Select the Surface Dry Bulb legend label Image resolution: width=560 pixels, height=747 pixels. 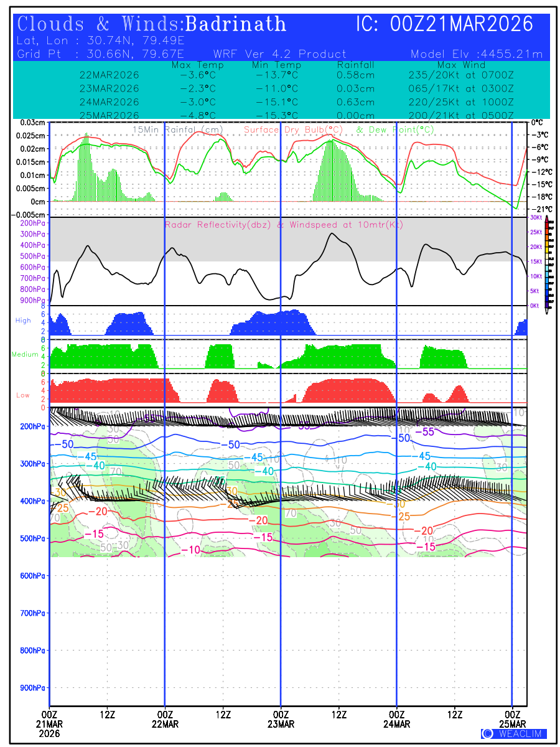(293, 129)
